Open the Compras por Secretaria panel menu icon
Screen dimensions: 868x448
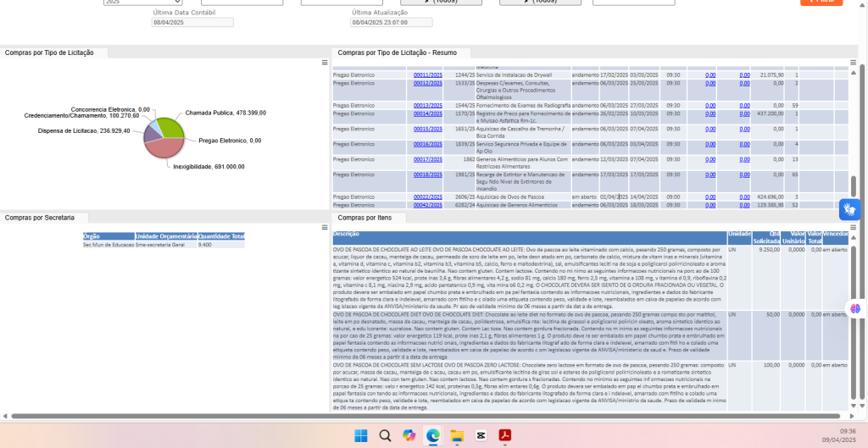pyautogui.click(x=325, y=227)
